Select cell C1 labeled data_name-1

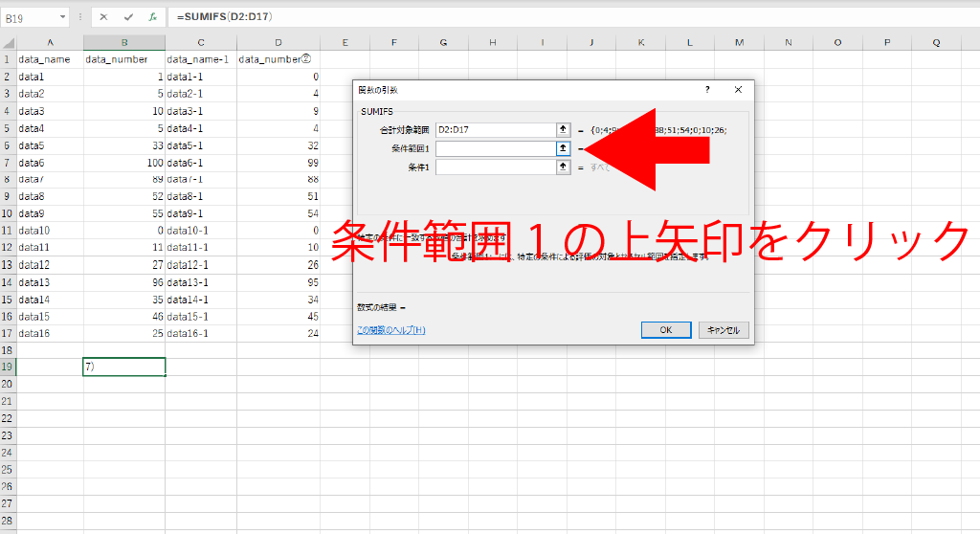[201, 59]
